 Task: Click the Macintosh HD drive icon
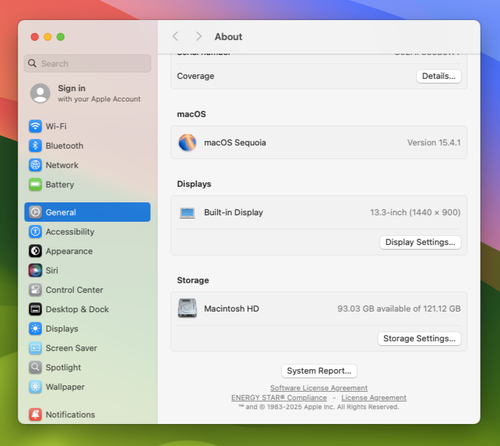[187, 308]
